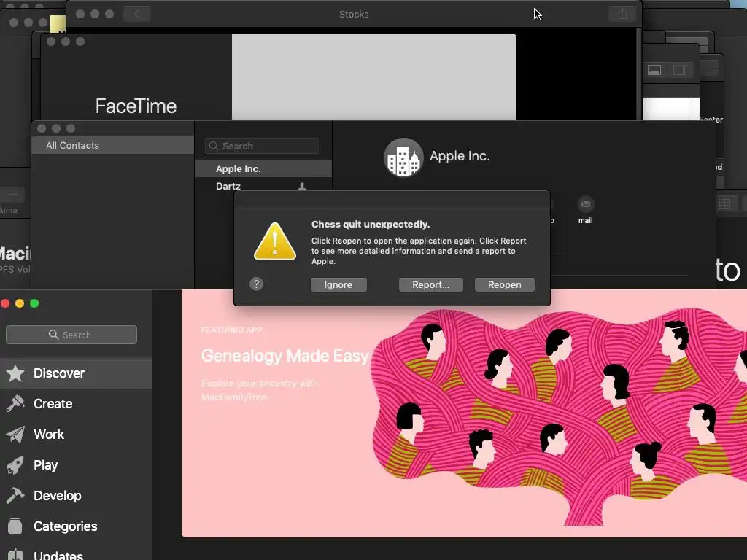Viewport: 747px width, 560px height.
Task: Zoom the App Store window with green button
Action: coord(34,304)
